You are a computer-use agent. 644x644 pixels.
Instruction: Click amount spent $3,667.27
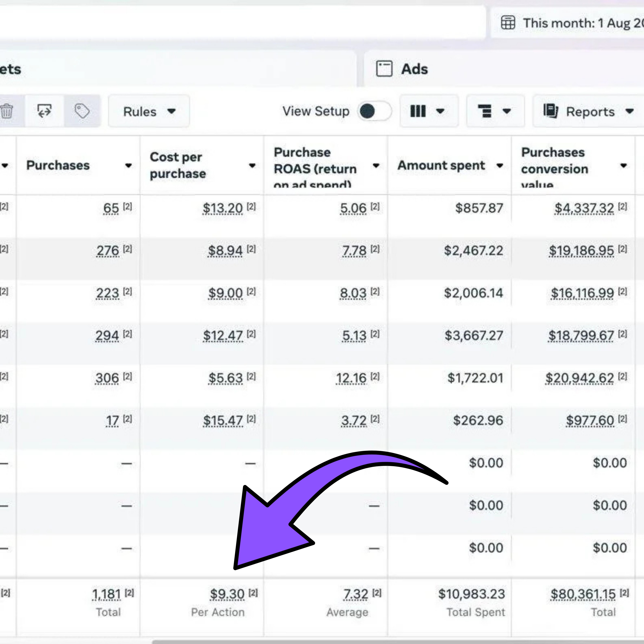pyautogui.click(x=474, y=336)
